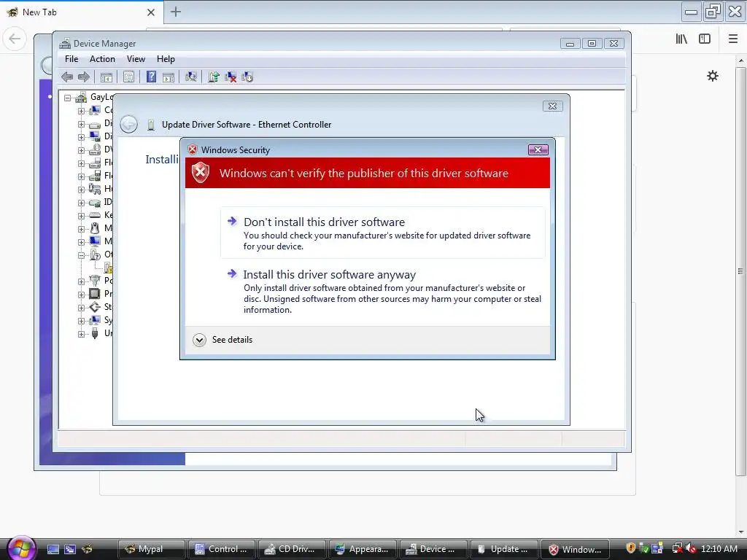747x560 pixels.
Task: Expand the tree node labeled ID
Action: pos(81,203)
